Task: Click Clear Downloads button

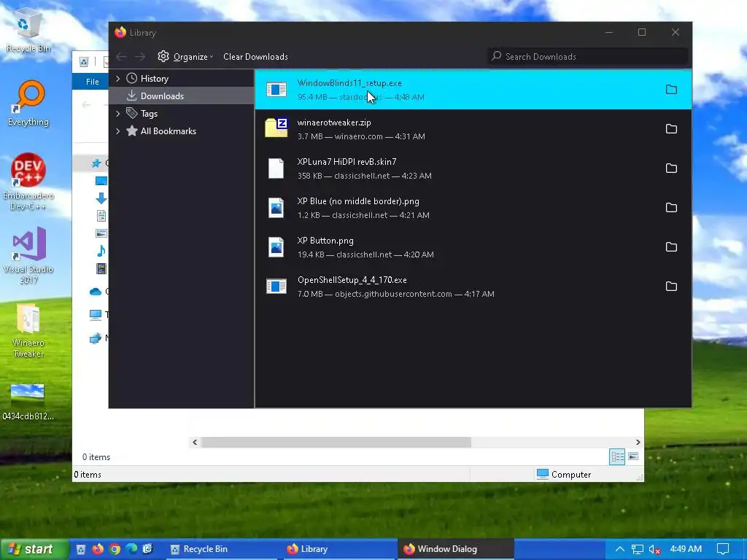Action: point(255,57)
